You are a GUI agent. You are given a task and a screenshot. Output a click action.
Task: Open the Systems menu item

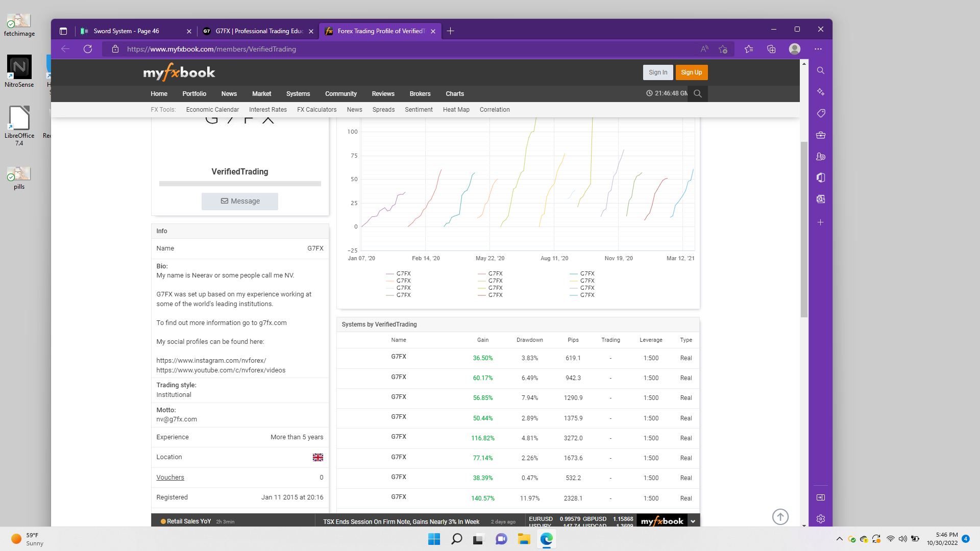point(298,94)
